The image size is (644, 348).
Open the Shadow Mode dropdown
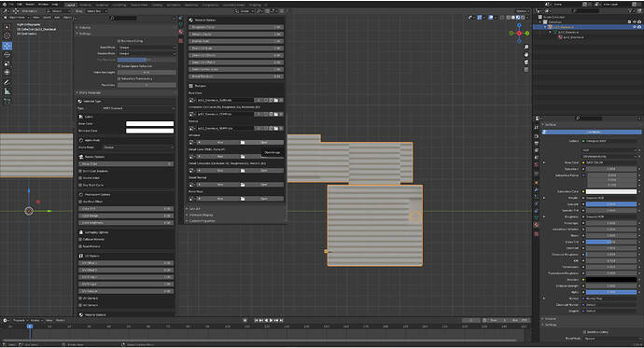[147, 54]
